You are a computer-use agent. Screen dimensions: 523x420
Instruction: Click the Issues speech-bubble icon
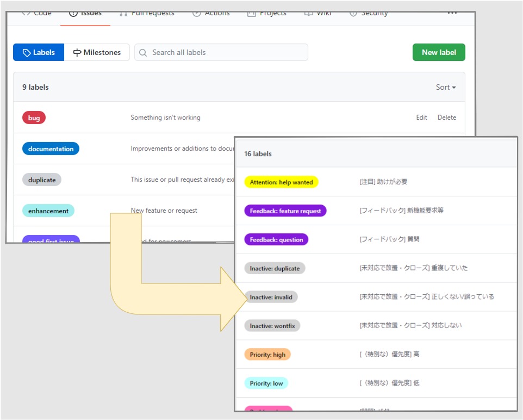click(x=74, y=14)
